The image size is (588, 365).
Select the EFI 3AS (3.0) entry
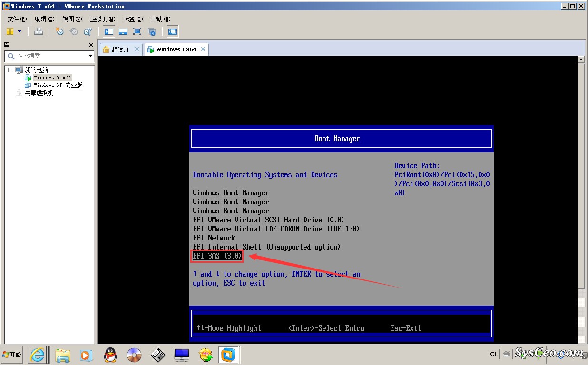[217, 256]
